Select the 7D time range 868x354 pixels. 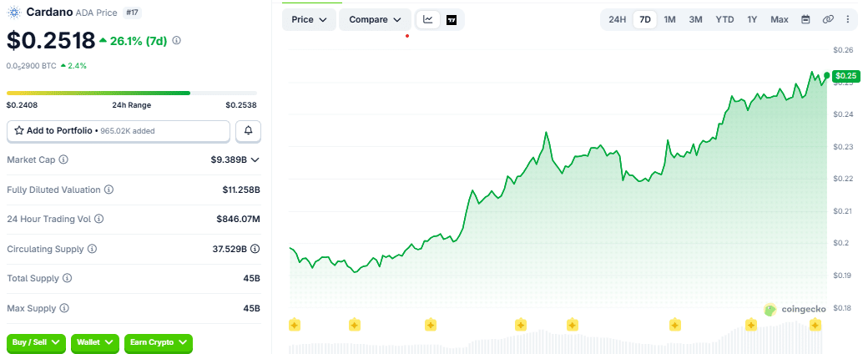tap(645, 19)
